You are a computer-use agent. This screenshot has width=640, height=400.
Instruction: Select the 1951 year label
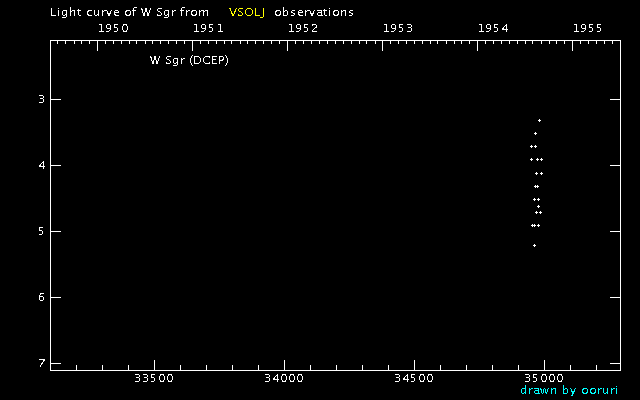[208, 28]
